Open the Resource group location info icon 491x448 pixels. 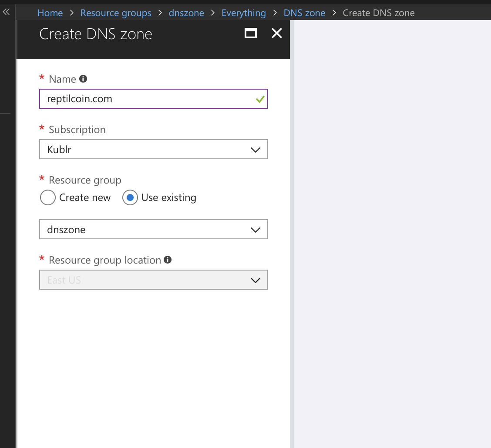168,260
